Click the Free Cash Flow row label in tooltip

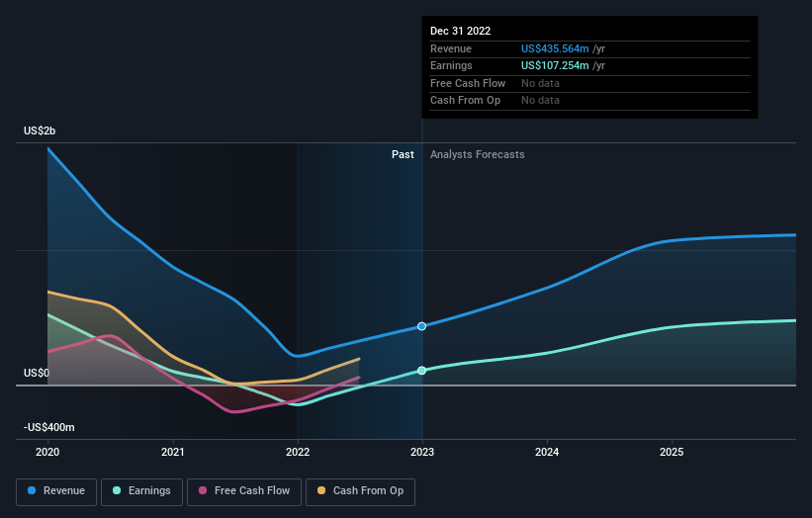[468, 83]
